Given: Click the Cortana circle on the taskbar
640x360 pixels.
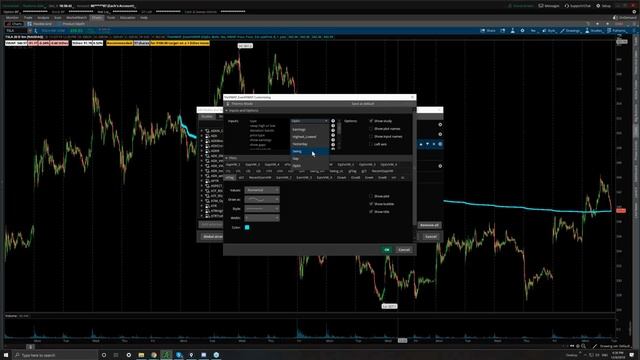Looking at the screenshot, I should pos(104,355).
